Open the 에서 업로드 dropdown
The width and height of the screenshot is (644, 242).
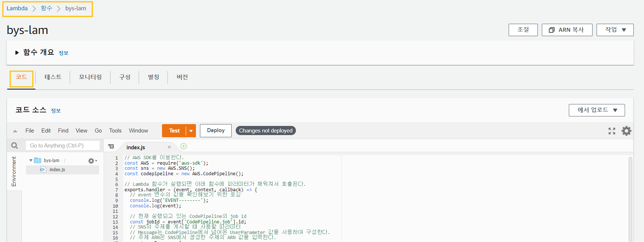click(597, 110)
